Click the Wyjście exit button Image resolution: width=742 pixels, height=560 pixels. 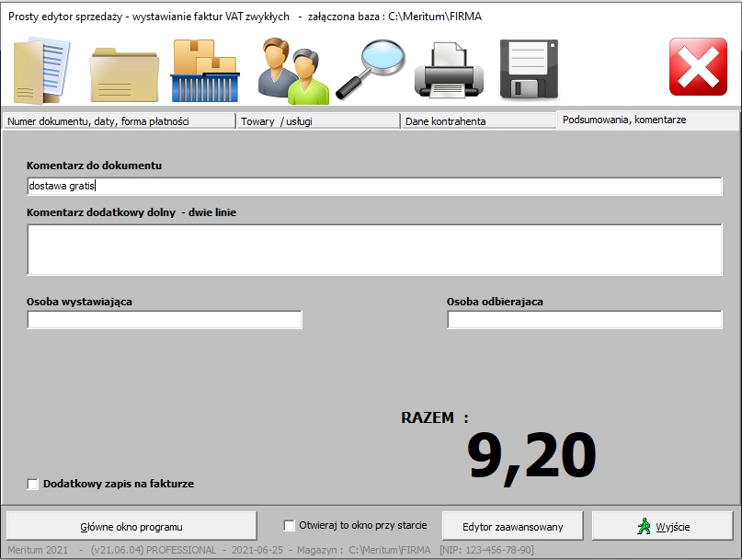[x=663, y=527]
